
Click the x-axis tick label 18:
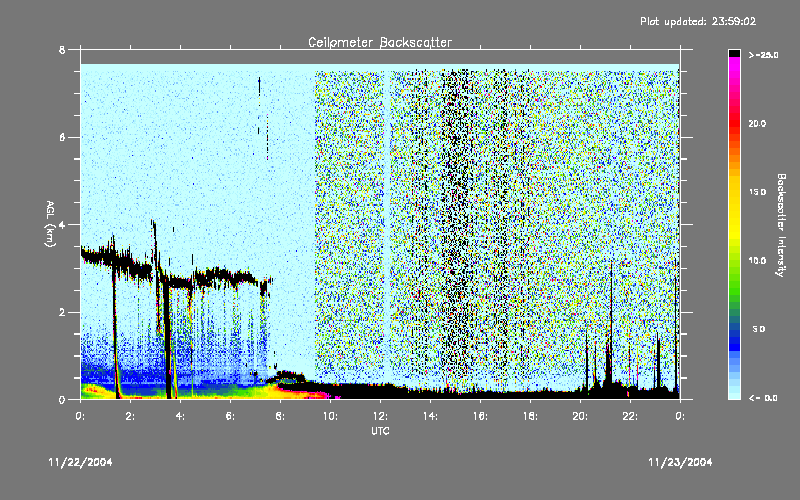pyautogui.click(x=530, y=416)
